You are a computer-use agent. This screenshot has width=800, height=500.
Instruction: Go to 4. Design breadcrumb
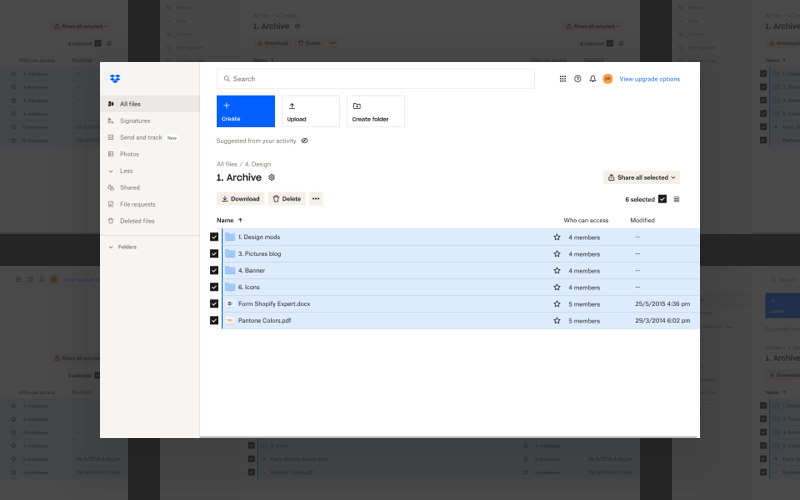258,164
